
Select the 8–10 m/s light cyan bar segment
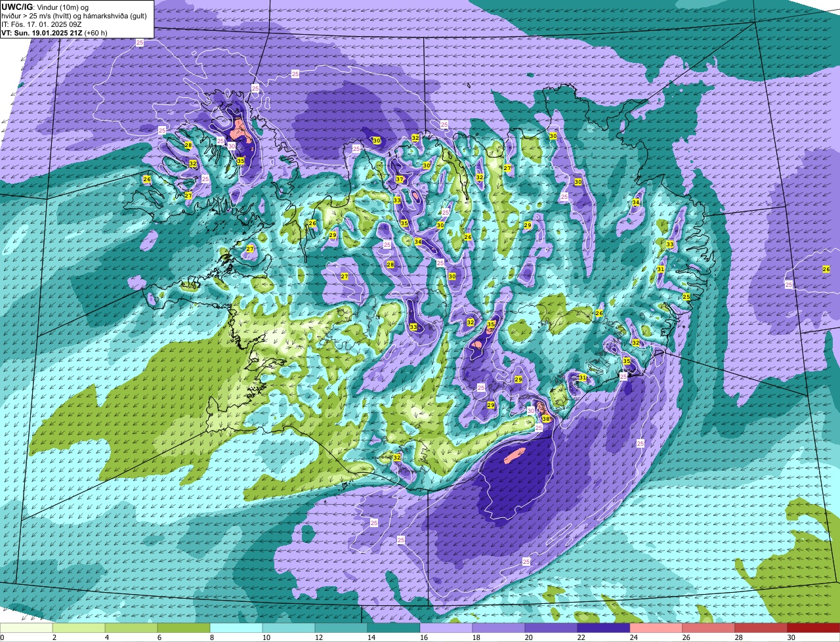(x=236, y=628)
